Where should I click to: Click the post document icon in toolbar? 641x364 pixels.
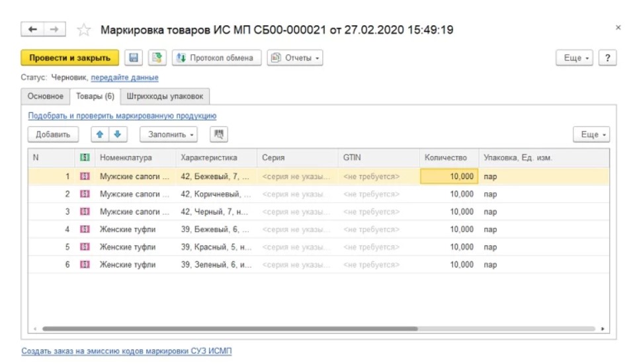tap(156, 58)
